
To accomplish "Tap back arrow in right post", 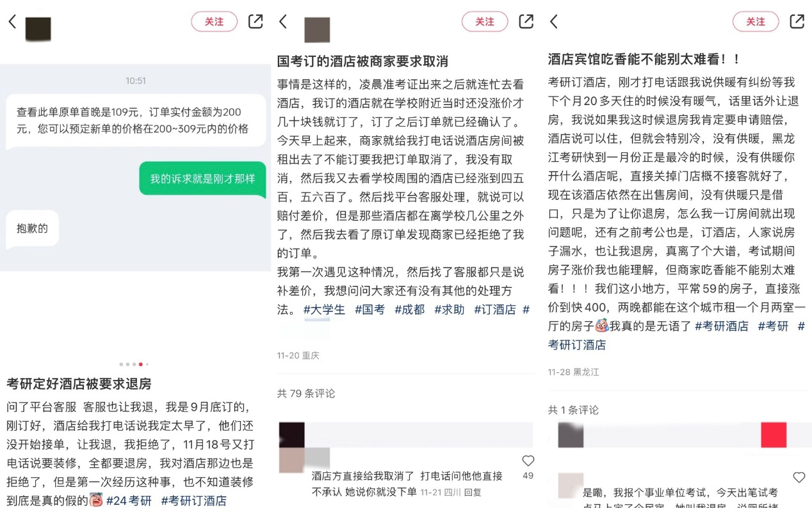I will (553, 22).
